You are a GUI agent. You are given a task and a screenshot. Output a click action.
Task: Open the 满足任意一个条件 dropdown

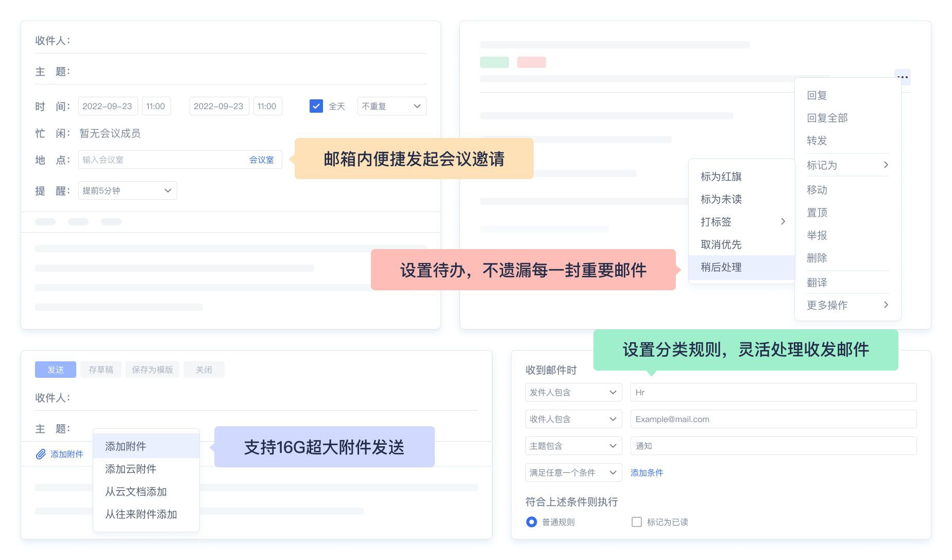pos(573,472)
